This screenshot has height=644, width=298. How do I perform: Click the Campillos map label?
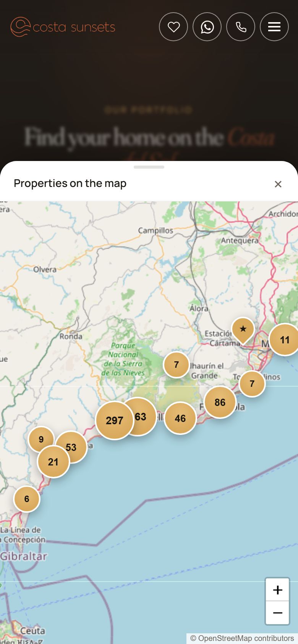point(155,230)
